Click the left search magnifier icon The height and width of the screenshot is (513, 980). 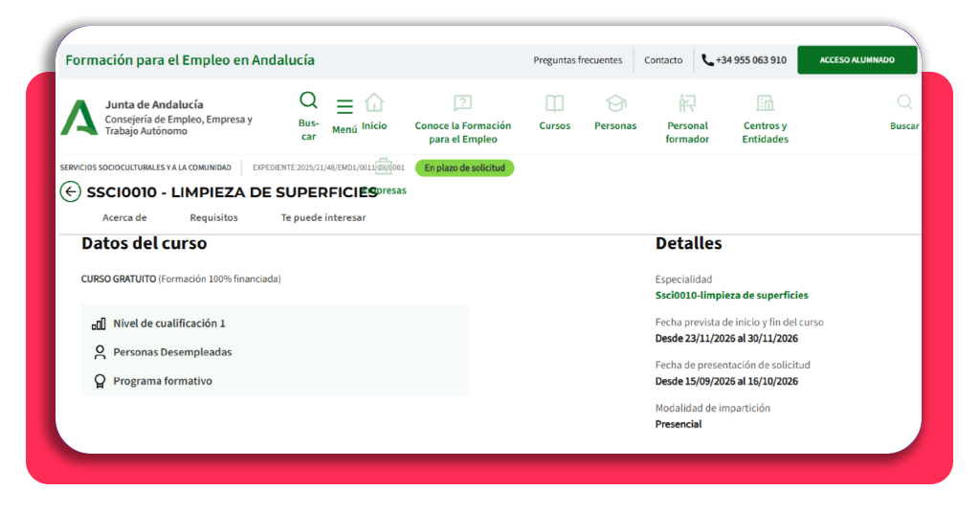[308, 100]
